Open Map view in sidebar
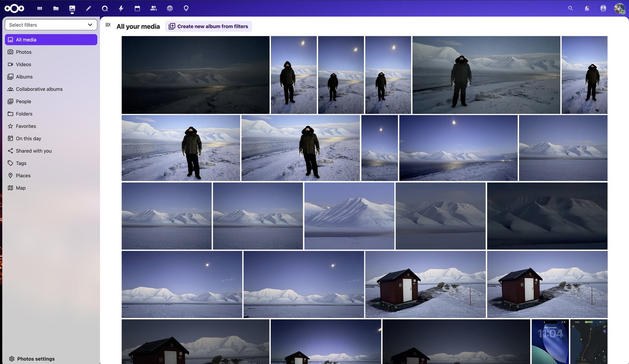The width and height of the screenshot is (629, 364). (51, 188)
